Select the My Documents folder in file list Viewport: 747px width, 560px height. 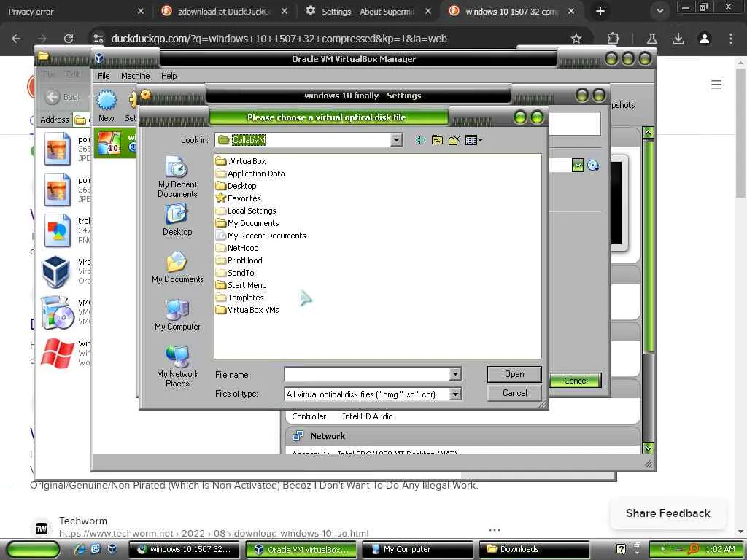tap(247, 223)
